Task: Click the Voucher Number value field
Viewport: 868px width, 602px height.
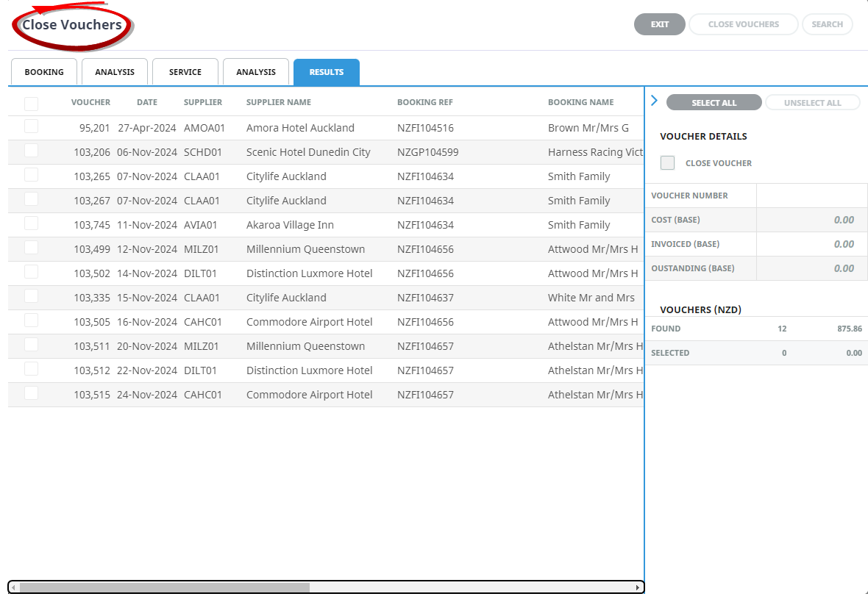Action: click(811, 196)
